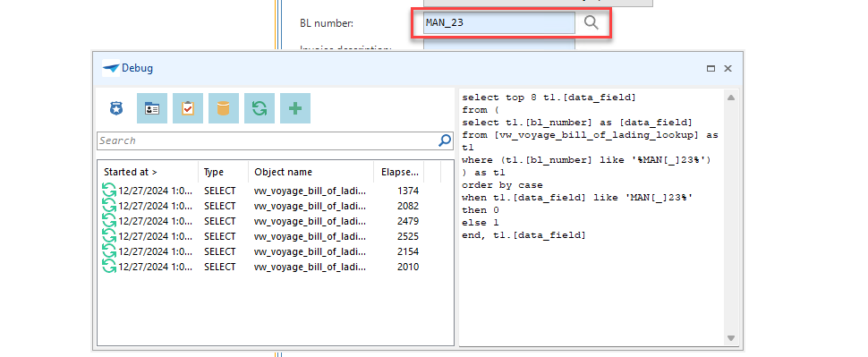Select the SELECT cell in the row with elapsed 2010

pyautogui.click(x=220, y=267)
